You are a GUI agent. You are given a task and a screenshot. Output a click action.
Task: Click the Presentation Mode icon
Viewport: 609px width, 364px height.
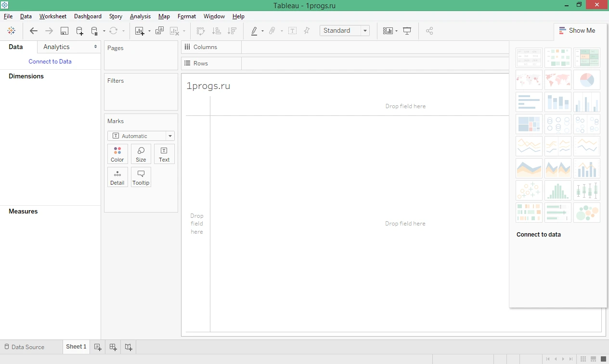click(407, 31)
